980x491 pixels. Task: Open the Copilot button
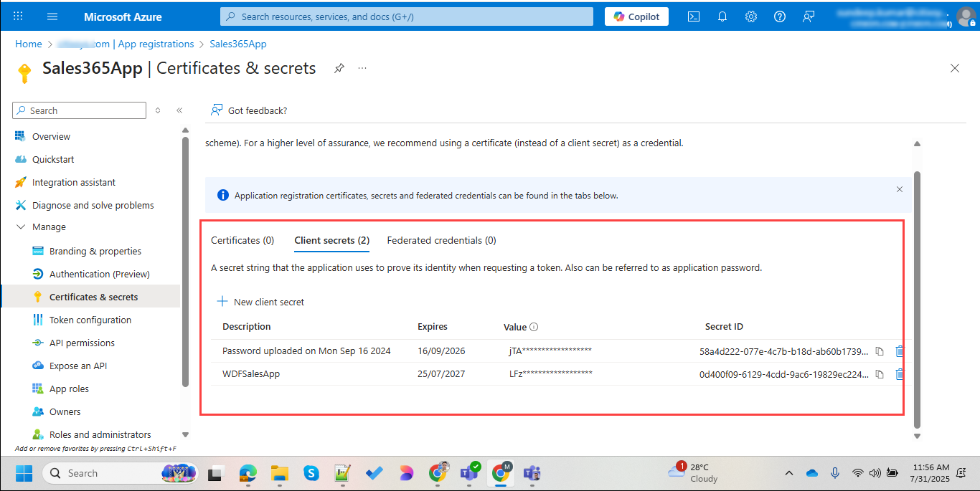[636, 16]
